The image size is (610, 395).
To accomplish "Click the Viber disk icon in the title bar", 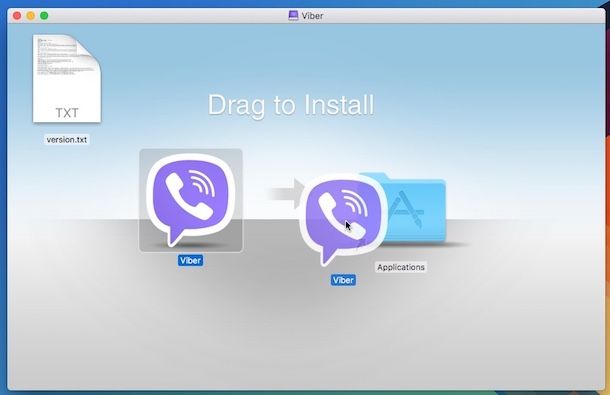I will (293, 16).
